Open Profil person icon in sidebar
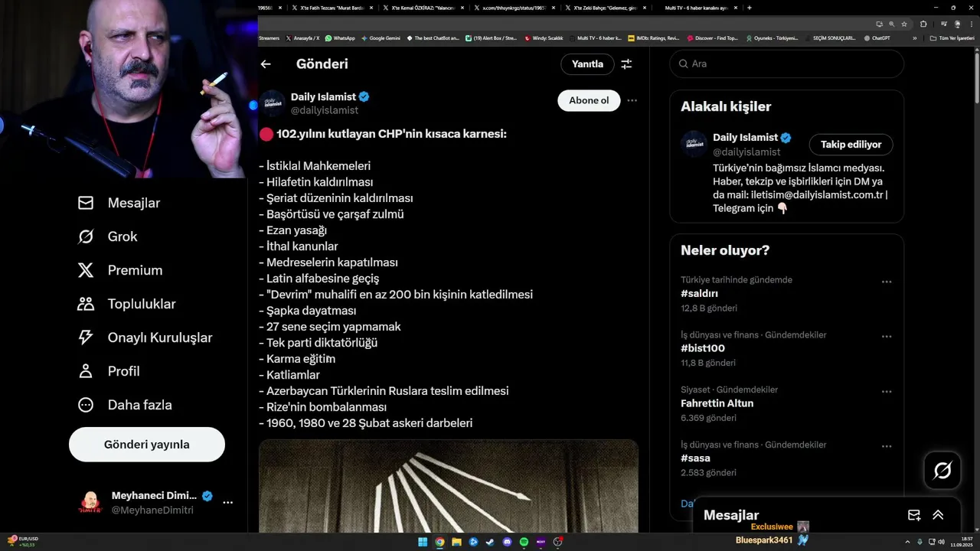 click(86, 371)
